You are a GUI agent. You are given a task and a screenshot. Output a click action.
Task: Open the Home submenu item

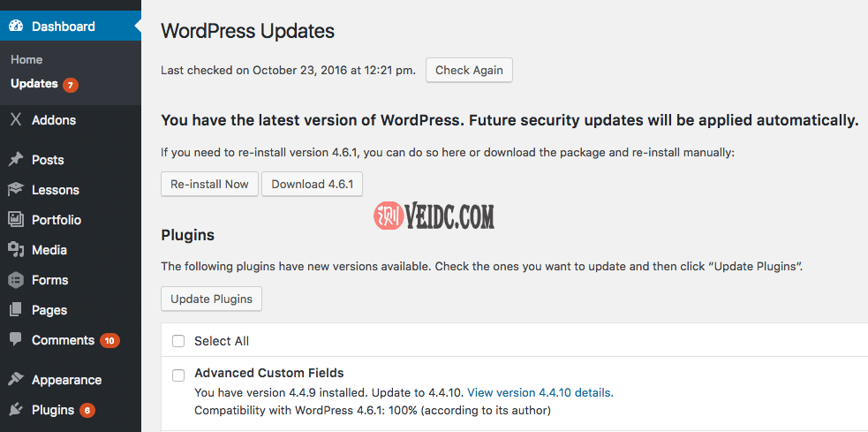click(26, 59)
